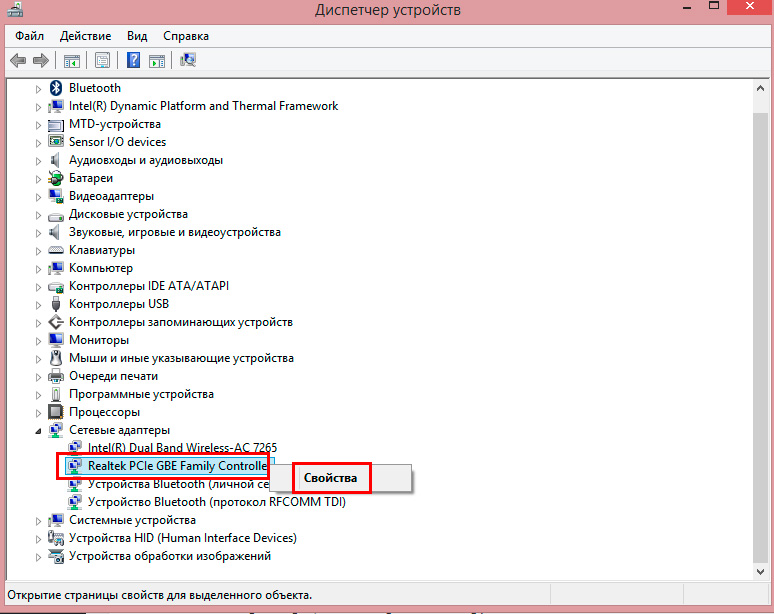Click the Forward arrow toolbar button

pyautogui.click(x=40, y=60)
